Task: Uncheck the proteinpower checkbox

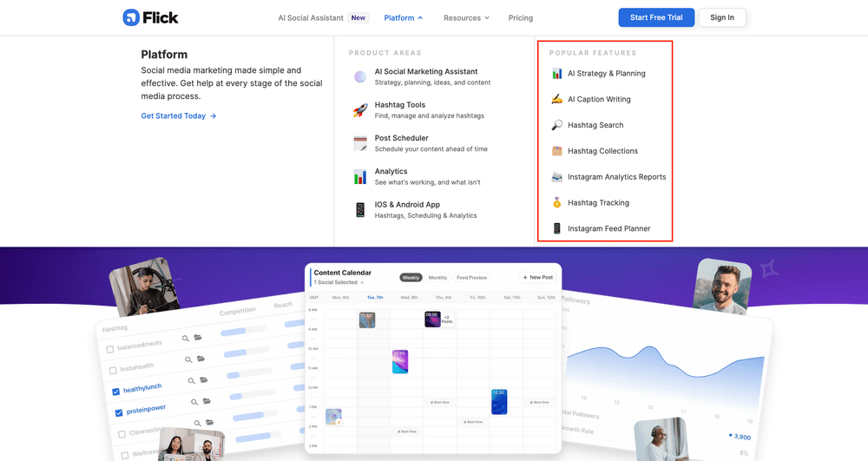Action: click(x=118, y=413)
